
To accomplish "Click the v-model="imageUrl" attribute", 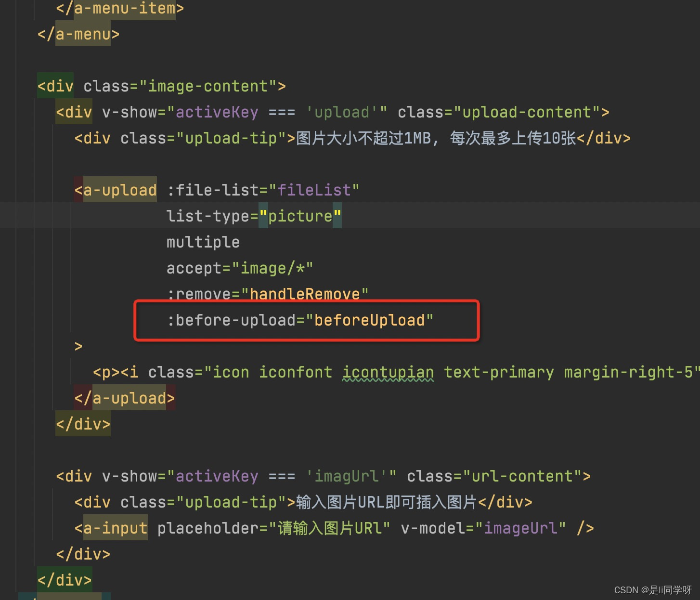I will 483,528.
